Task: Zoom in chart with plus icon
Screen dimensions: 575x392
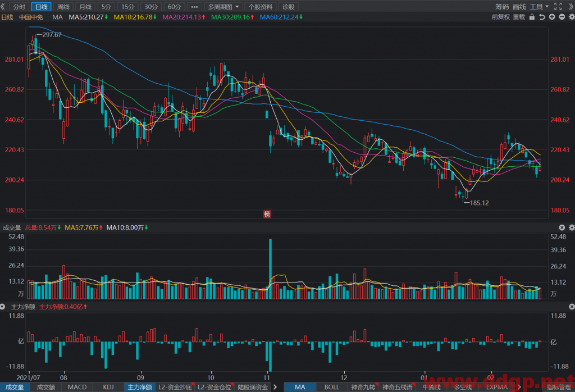Action: 552,17
